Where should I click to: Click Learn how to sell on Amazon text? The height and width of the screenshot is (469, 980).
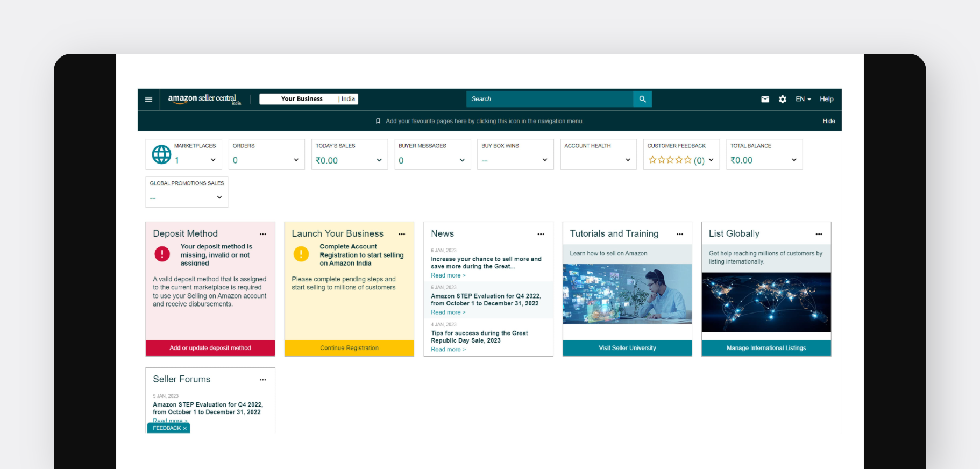point(608,253)
